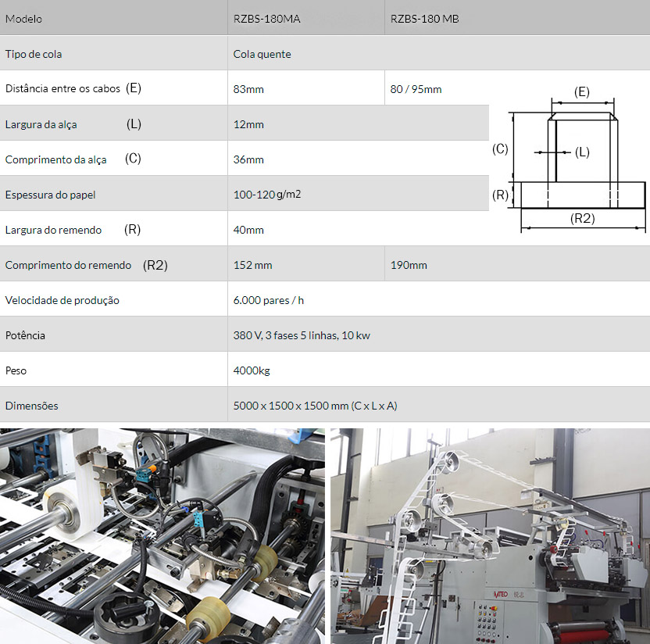Select the '40mm' value
Screen dimensions: 650x644
tap(248, 230)
